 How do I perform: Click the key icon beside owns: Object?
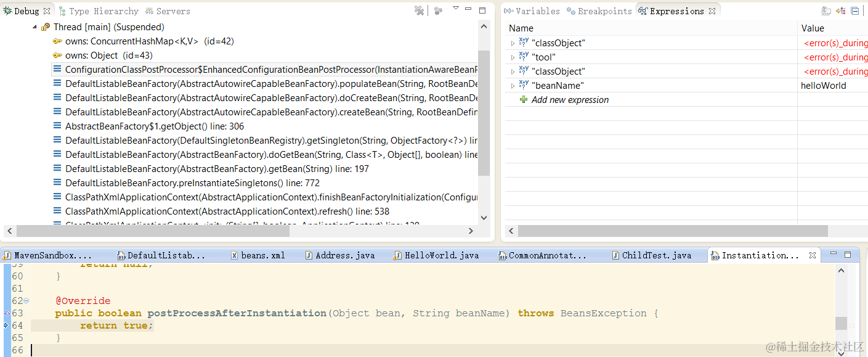(57, 55)
